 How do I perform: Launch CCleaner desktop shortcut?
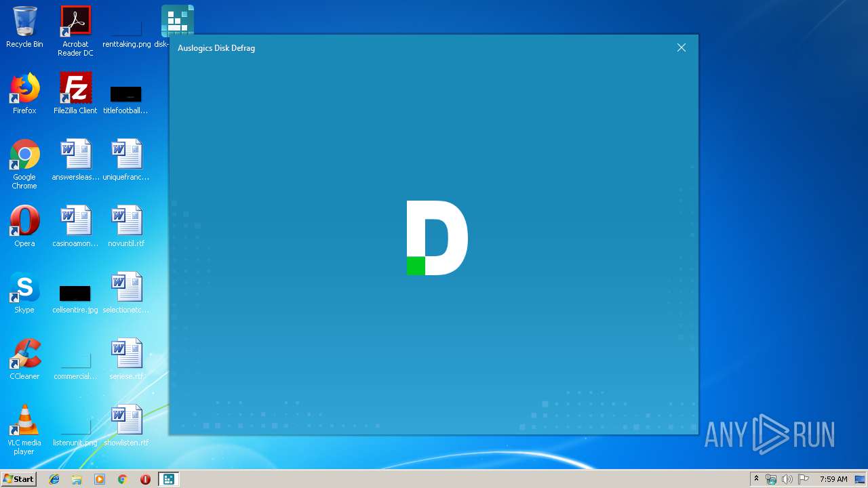(x=24, y=359)
